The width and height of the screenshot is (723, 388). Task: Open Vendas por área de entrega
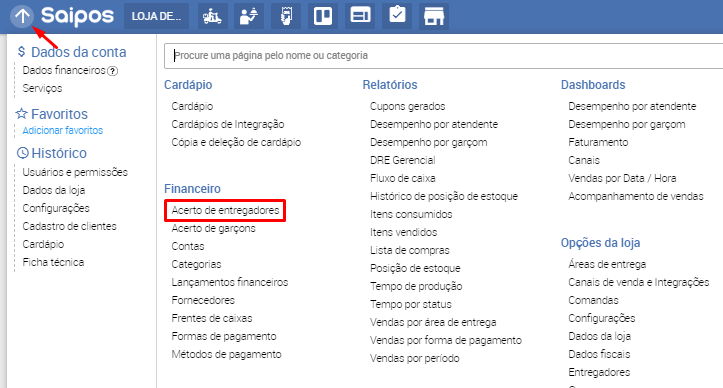coord(433,322)
